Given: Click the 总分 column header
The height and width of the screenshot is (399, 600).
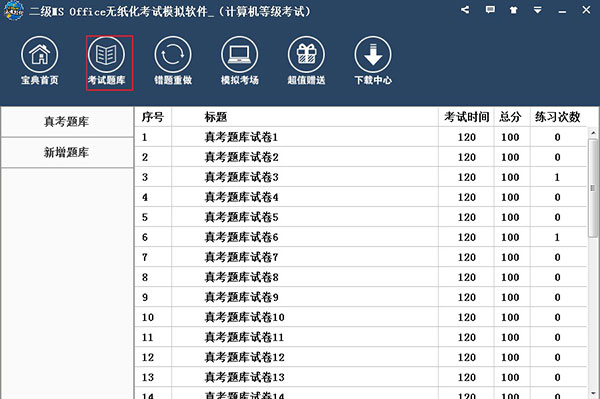Looking at the screenshot, I should coord(512,117).
